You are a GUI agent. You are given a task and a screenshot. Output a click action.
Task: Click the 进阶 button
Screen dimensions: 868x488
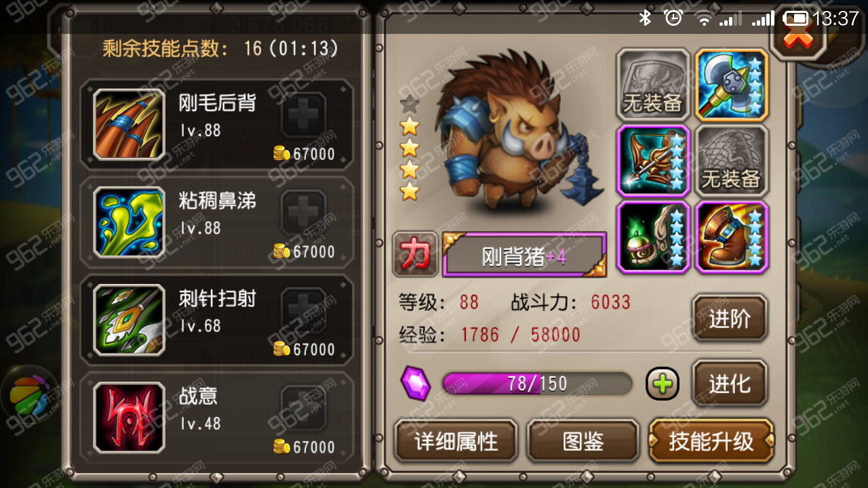(730, 319)
